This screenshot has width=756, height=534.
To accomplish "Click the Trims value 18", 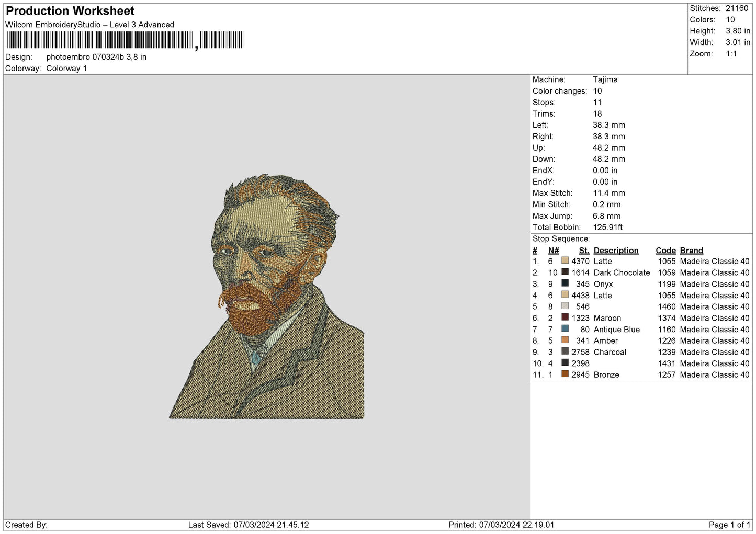I will (597, 113).
